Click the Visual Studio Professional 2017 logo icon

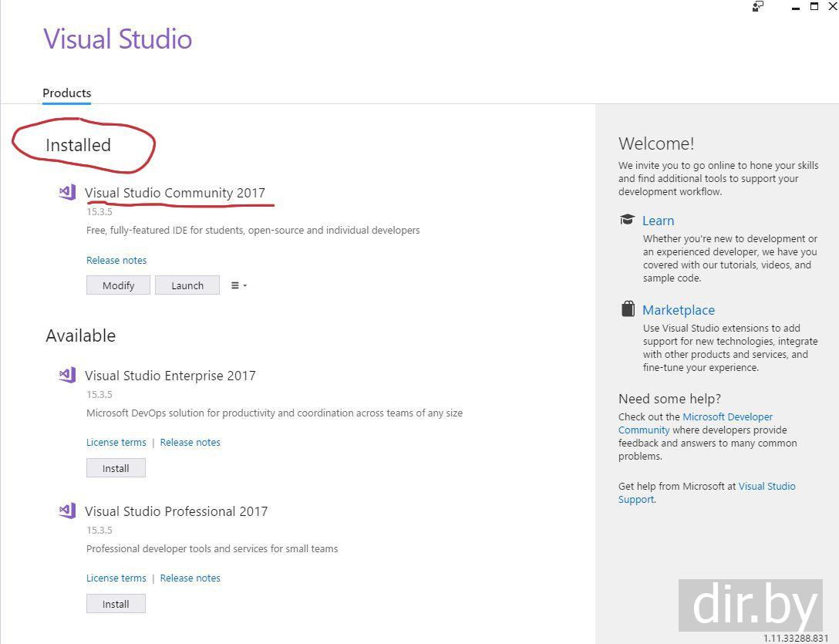click(67, 511)
